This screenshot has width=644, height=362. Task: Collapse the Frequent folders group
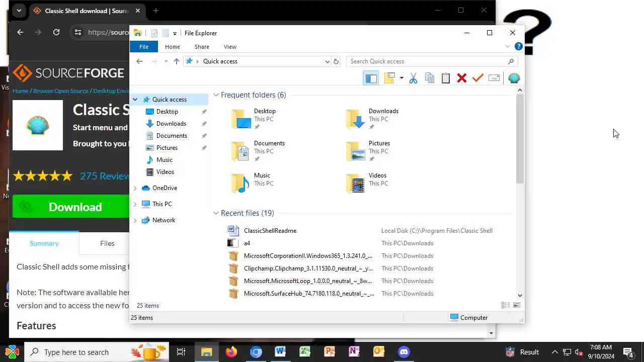(x=216, y=95)
